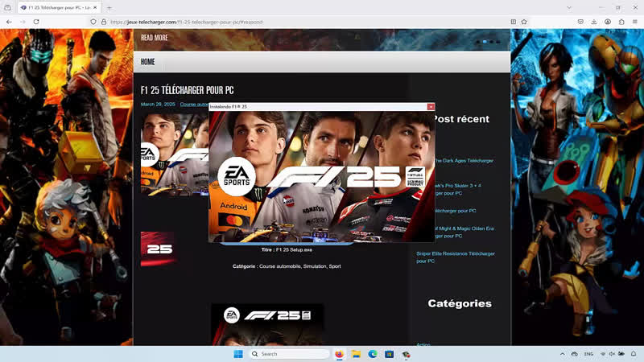Expand the list all tabs chevron
This screenshot has width=644, height=362.
569,7
